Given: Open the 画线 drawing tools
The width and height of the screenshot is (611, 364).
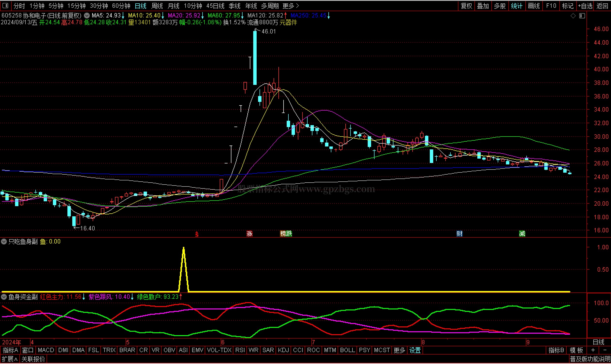Looking at the screenshot, I should 534,6.
